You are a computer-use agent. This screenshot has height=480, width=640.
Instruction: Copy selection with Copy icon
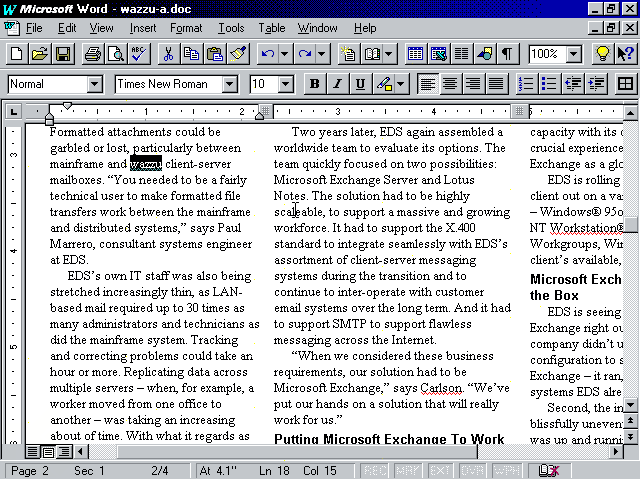tap(191, 54)
